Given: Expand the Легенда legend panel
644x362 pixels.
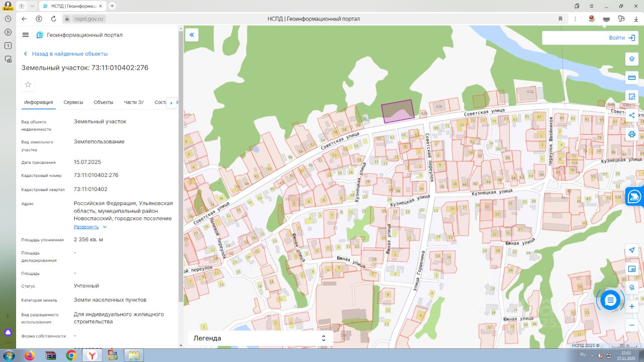Looking at the screenshot, I should [x=260, y=338].
